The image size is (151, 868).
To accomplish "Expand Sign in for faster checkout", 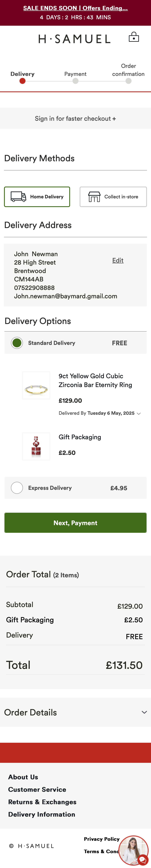I will pyautogui.click(x=75, y=119).
